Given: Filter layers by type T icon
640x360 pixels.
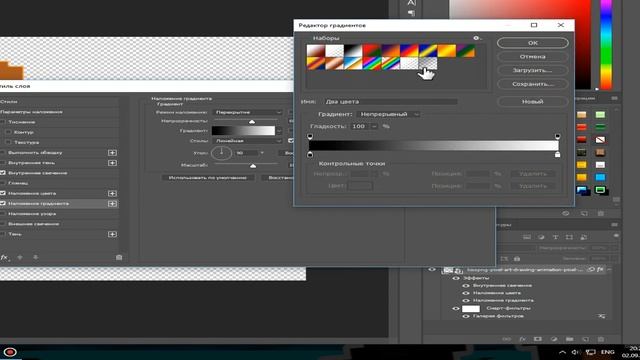Looking at the screenshot, I should click(555, 237).
